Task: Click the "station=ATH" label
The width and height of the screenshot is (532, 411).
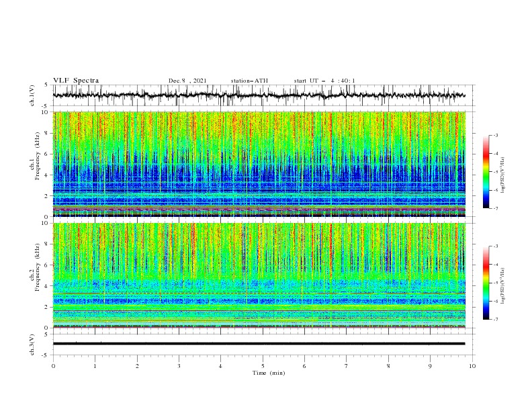Action: click(x=249, y=81)
